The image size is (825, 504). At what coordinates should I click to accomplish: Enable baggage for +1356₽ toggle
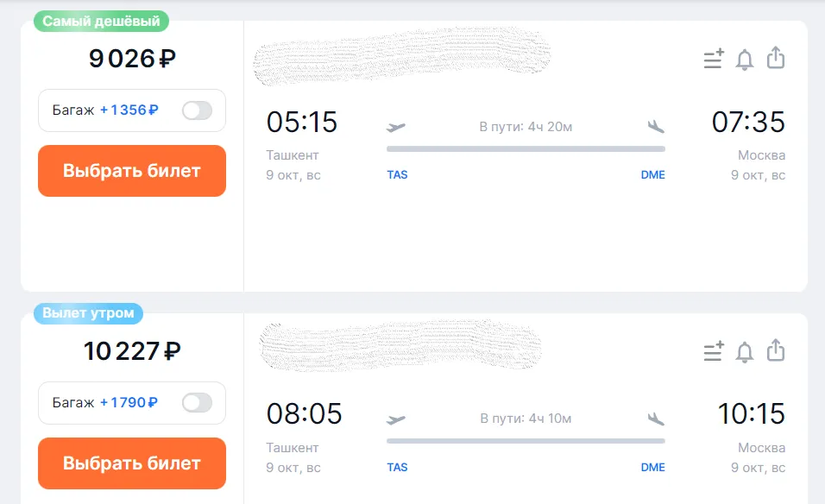click(x=197, y=110)
